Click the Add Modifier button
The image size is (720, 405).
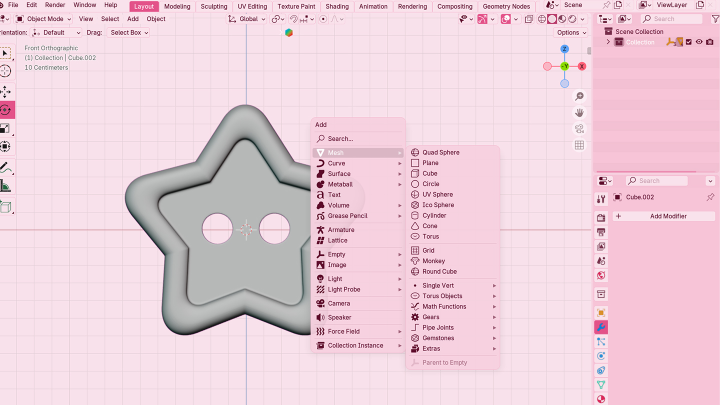[664, 216]
